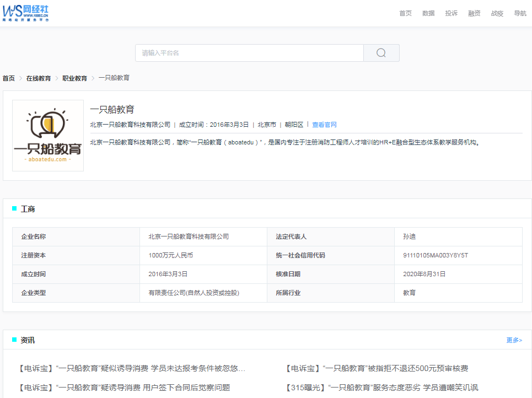Viewport: 532px width, 398px height.
Task: Open 在线教育 breadcrumb link
Action: coord(39,78)
